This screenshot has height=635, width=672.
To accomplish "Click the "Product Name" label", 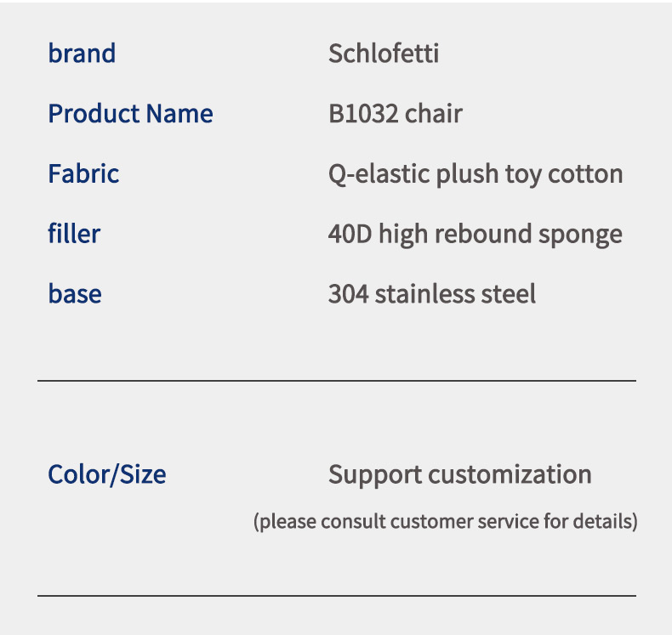I will click(x=130, y=114).
